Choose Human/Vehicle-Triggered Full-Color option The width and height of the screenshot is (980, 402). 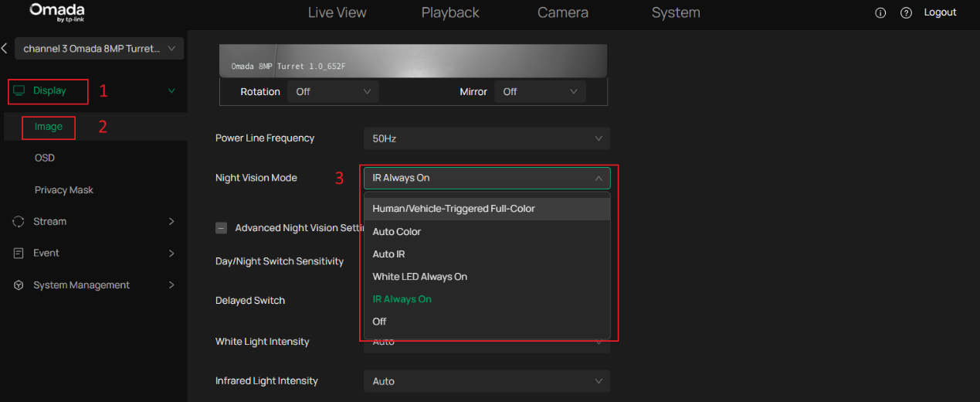tap(487, 209)
